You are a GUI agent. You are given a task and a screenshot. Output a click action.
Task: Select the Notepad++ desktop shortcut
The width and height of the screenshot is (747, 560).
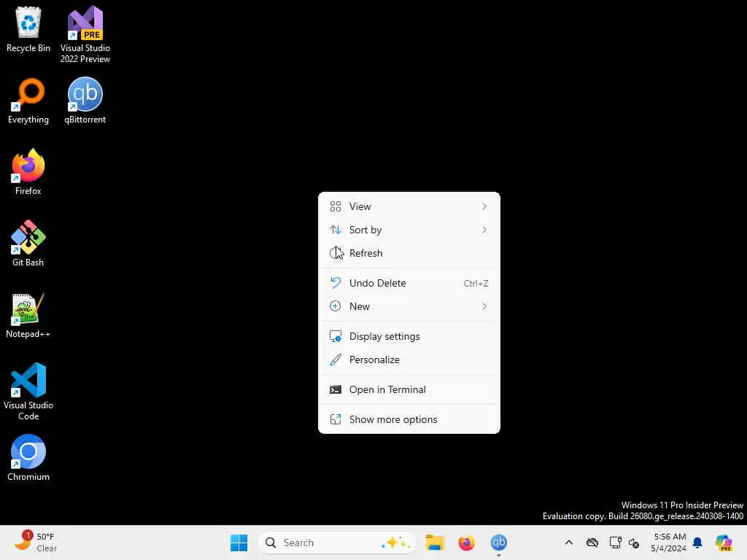click(x=28, y=315)
